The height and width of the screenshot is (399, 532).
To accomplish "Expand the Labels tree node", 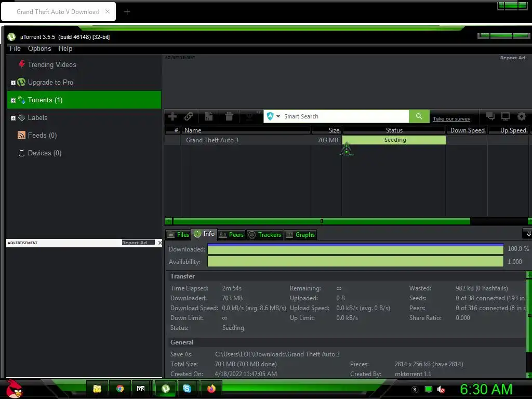I will pos(13,118).
